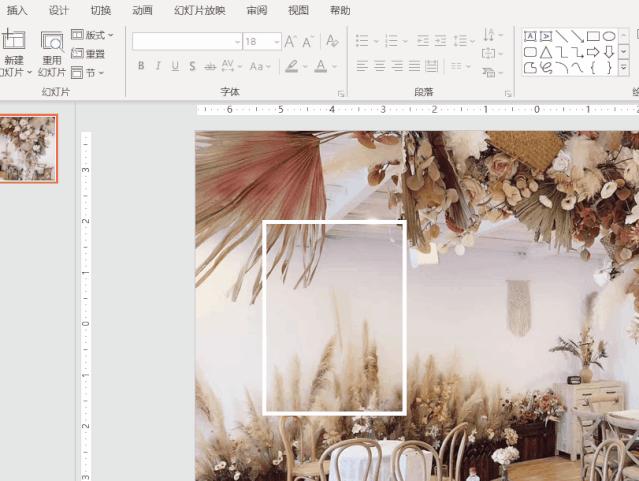Open the font name combo box
The width and height of the screenshot is (639, 481).
coord(187,42)
